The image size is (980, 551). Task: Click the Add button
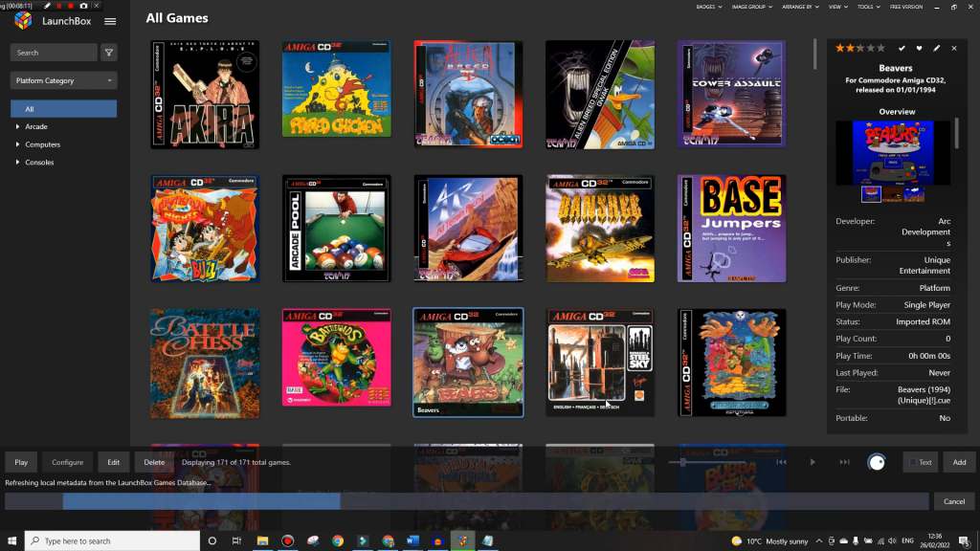tap(959, 462)
